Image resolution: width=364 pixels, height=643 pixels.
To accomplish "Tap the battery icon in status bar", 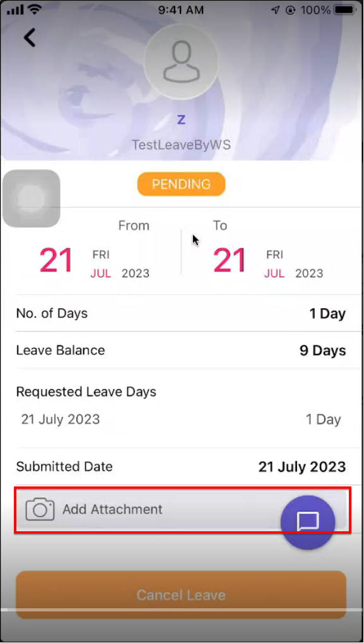I will tap(346, 10).
